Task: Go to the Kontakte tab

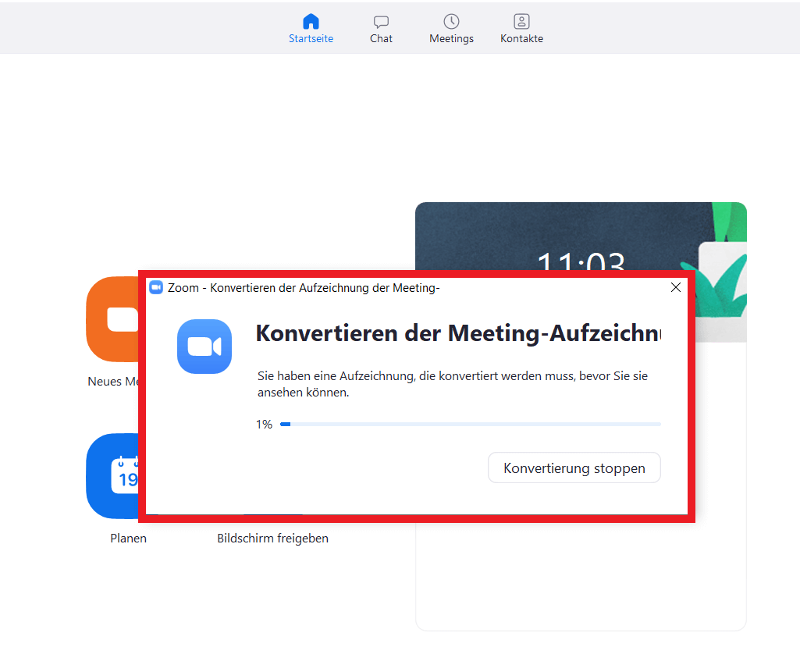Action: pos(521,29)
